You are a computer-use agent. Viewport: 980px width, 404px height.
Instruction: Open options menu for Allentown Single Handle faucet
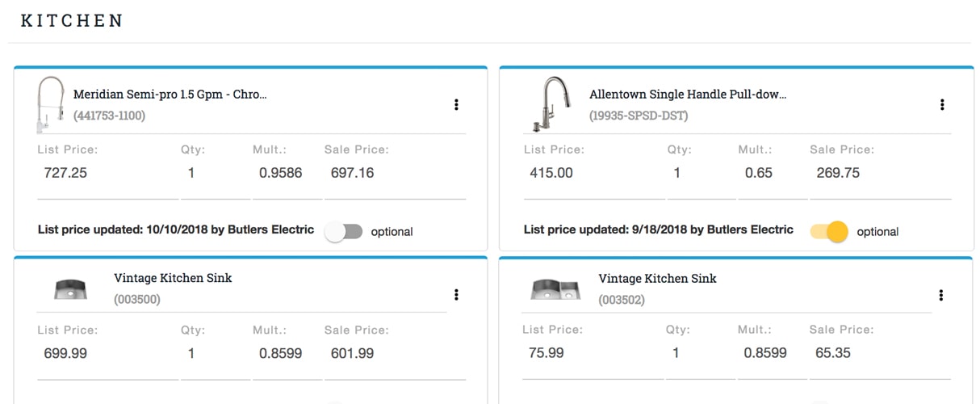click(x=942, y=104)
